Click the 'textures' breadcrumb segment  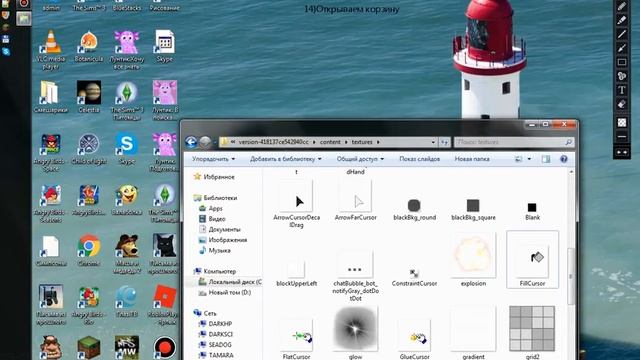362,142
